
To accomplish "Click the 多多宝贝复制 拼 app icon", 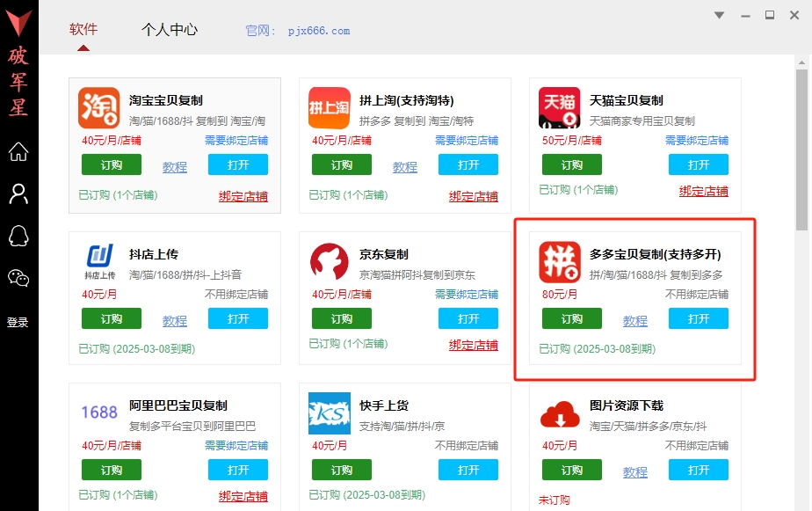I will [559, 262].
